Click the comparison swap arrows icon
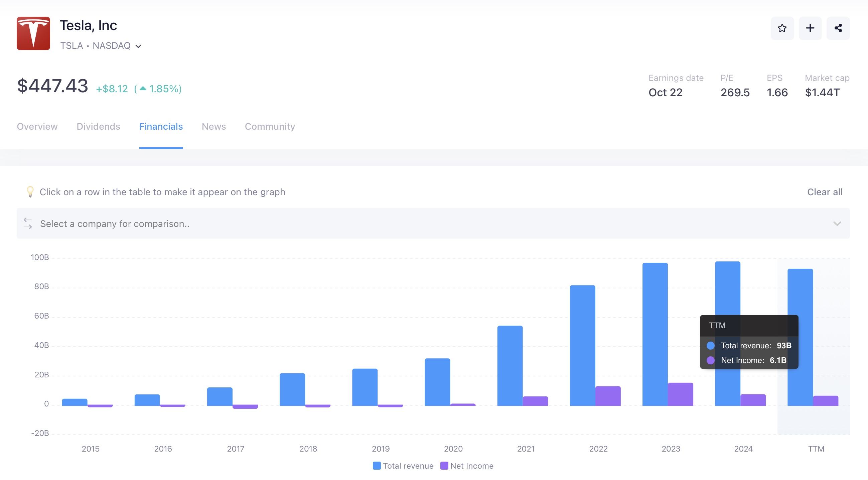This screenshot has height=480, width=868. (x=28, y=223)
